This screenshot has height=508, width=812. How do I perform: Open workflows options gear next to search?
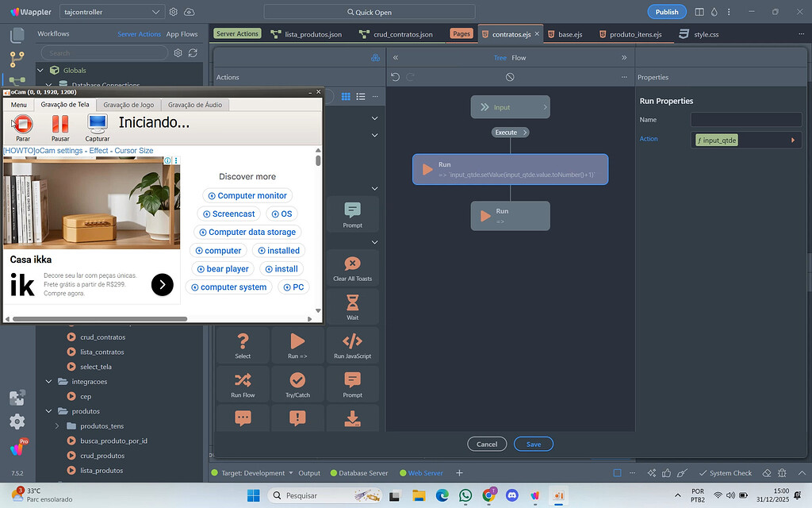[x=178, y=53]
